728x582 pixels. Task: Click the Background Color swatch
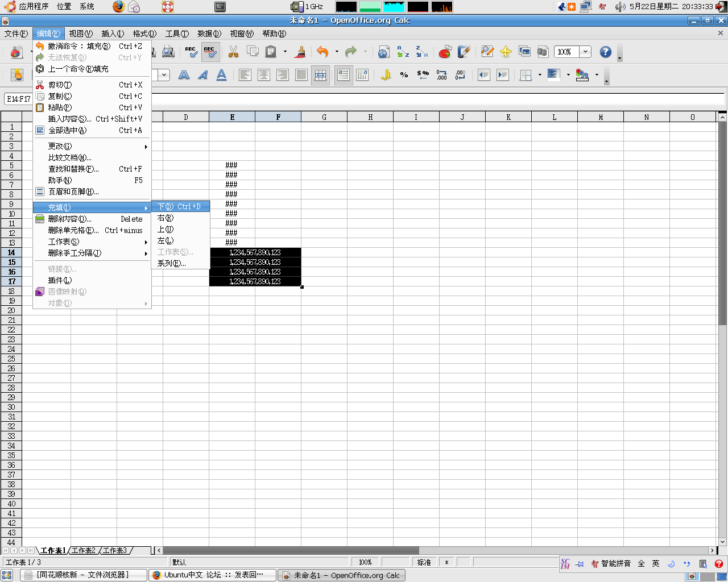coord(554,75)
